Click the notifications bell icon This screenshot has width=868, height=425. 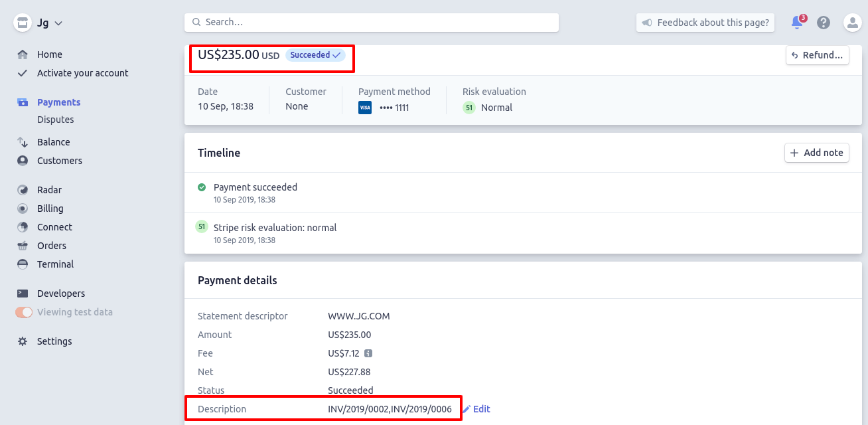(x=797, y=23)
